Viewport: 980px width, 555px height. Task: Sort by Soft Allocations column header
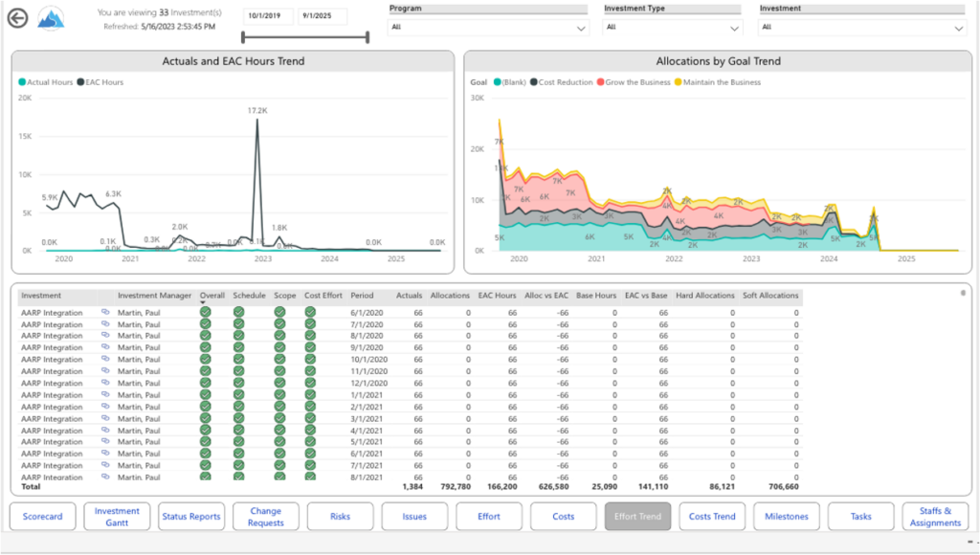pyautogui.click(x=770, y=295)
